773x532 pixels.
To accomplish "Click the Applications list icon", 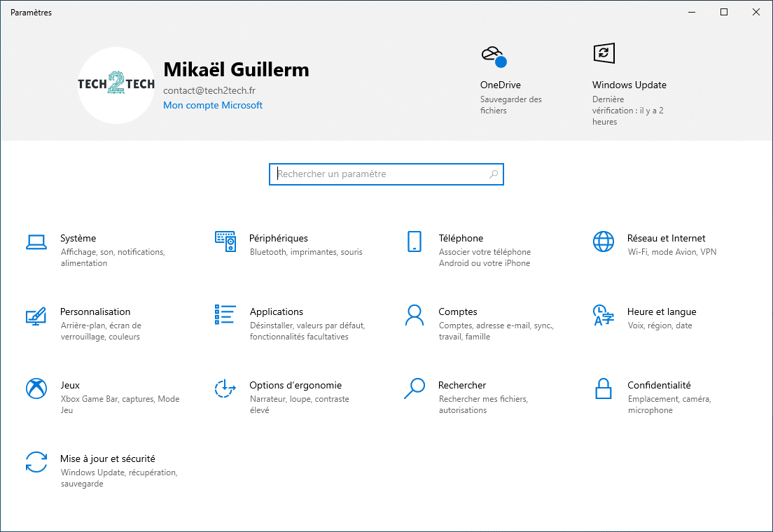I will pos(225,314).
